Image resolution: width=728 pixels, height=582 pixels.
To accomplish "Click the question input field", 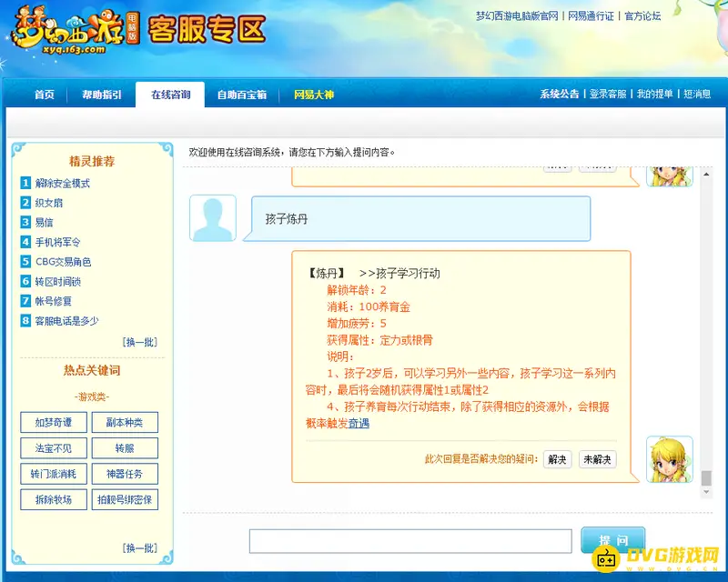I will click(x=410, y=541).
